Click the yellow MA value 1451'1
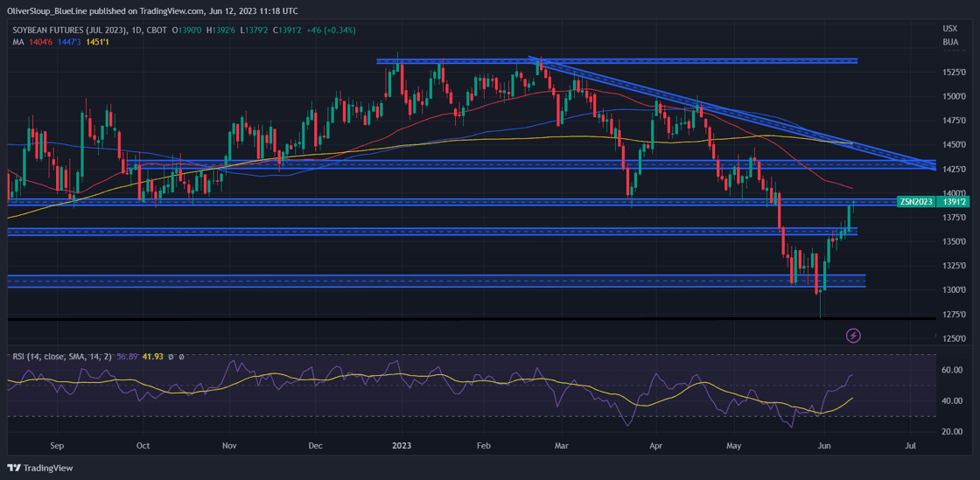 tap(95, 41)
